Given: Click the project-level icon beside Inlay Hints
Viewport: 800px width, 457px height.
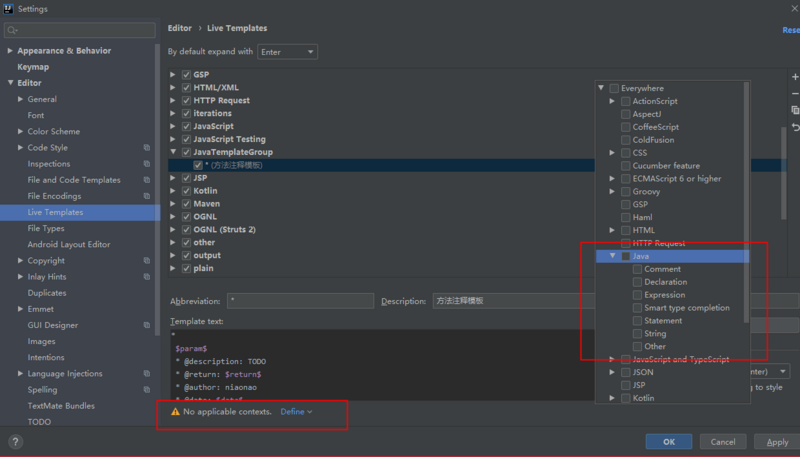Looking at the screenshot, I should pyautogui.click(x=147, y=276).
